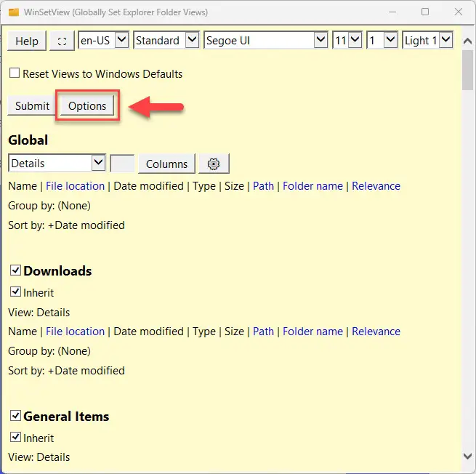Click the Submit button

(x=32, y=105)
